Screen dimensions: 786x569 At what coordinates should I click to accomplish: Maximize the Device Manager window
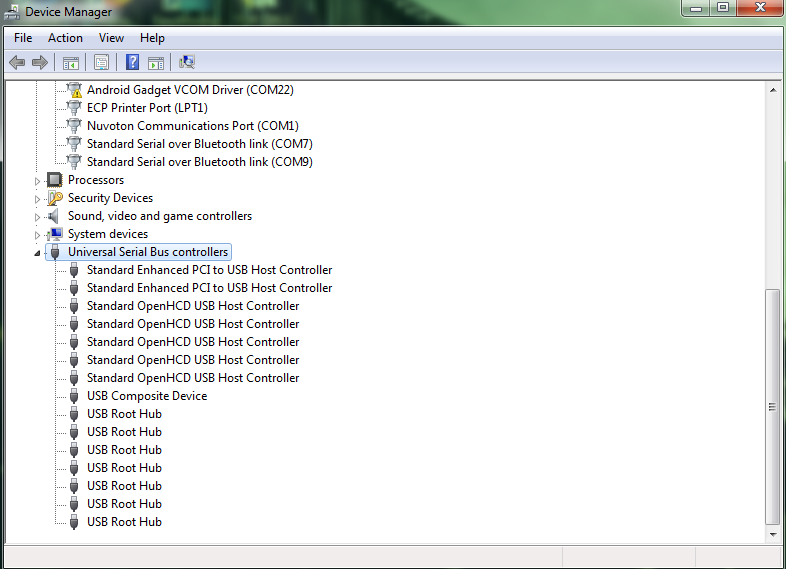click(x=723, y=8)
